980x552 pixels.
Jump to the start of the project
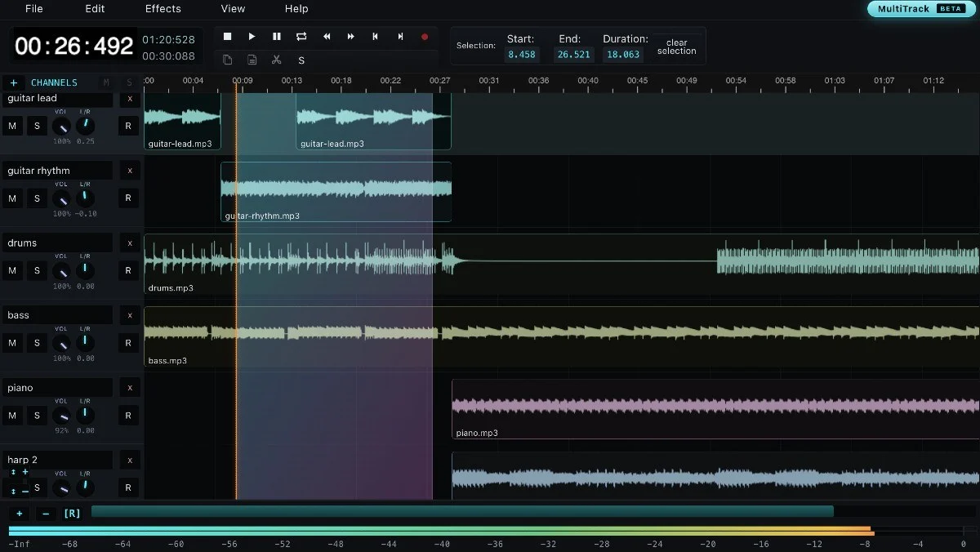pos(376,37)
